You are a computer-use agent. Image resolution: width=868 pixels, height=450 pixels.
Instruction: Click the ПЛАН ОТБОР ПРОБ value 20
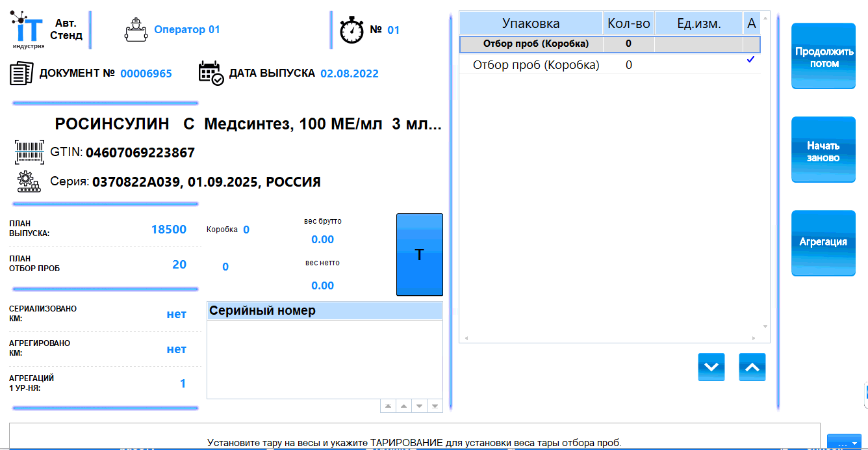179,265
